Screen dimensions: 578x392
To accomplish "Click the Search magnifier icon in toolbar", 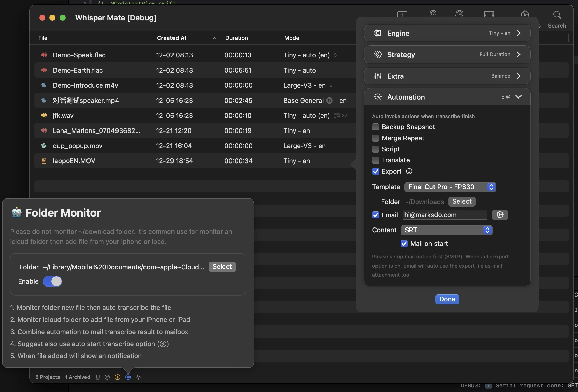I will (557, 15).
